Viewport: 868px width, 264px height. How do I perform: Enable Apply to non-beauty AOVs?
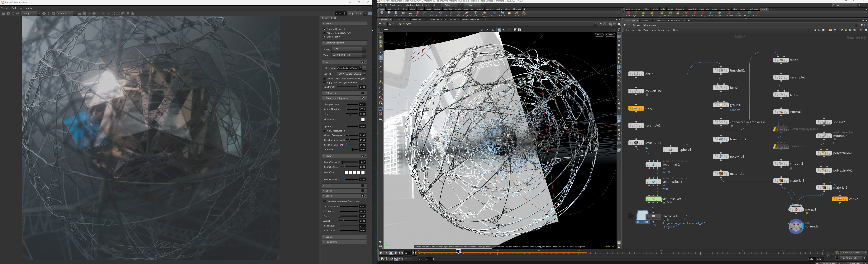point(325,33)
